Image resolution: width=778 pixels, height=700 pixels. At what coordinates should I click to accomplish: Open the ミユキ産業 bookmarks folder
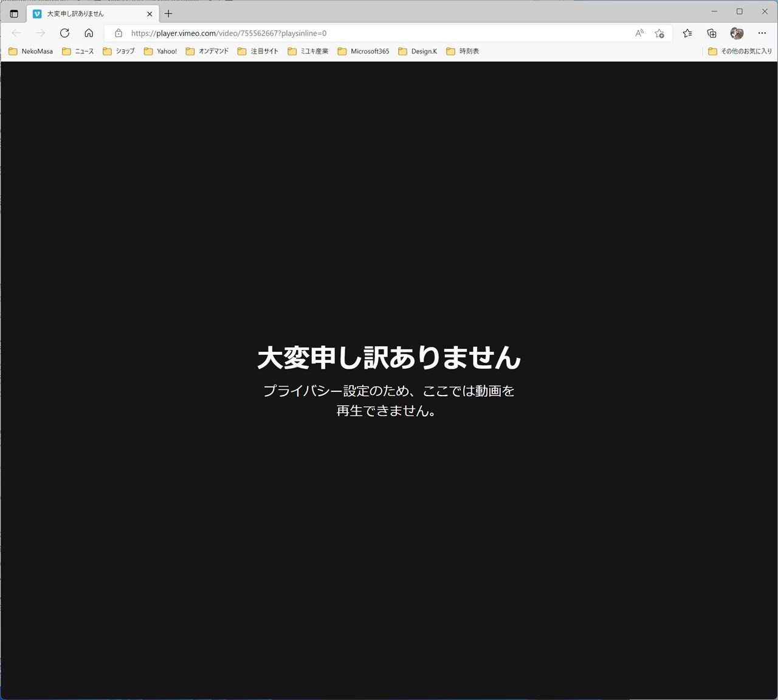tap(308, 52)
